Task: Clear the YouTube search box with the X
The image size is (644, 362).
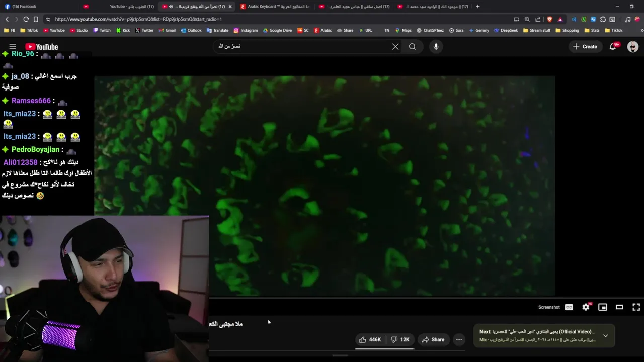Action: pyautogui.click(x=395, y=47)
